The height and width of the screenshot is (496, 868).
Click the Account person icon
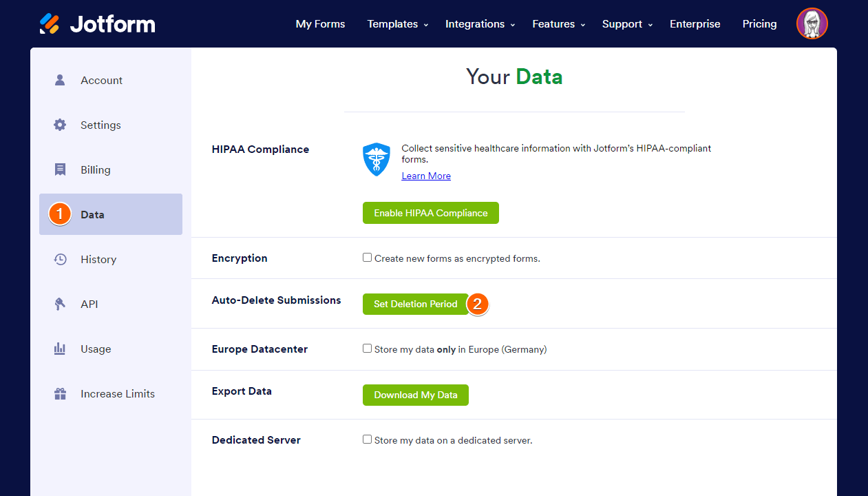pos(60,80)
